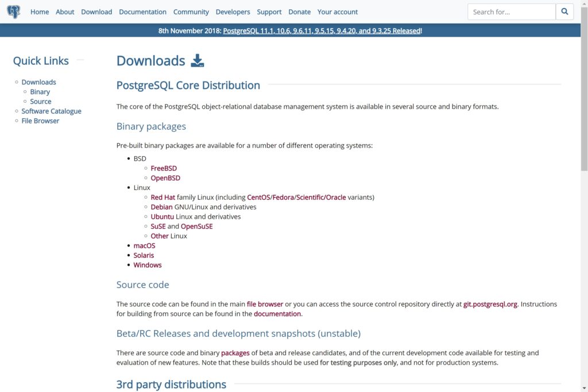This screenshot has height=392, width=588.
Task: Select the Binary link under Downloads
Action: (40, 91)
